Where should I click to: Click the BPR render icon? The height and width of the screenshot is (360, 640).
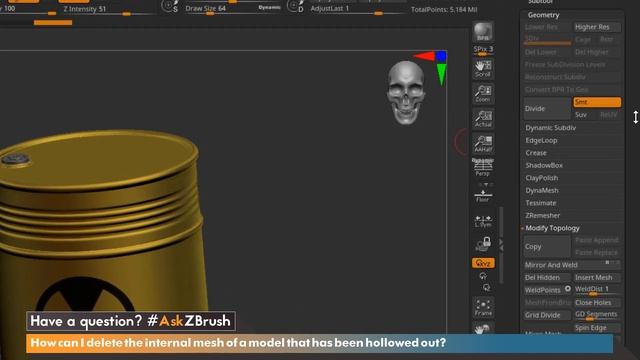coord(483,32)
